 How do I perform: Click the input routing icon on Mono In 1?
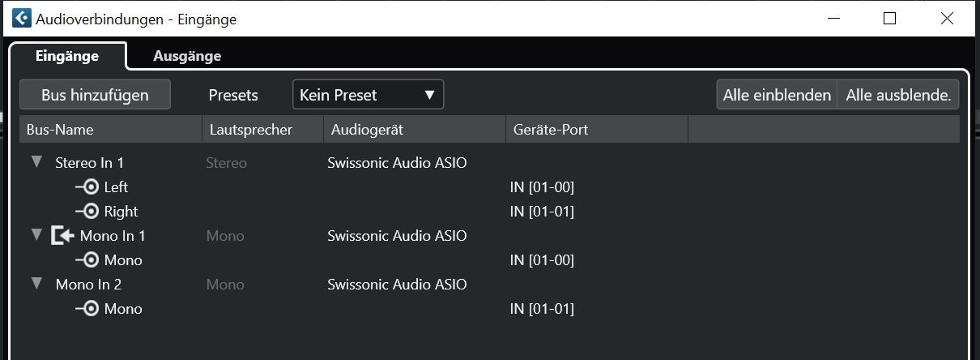coord(62,236)
